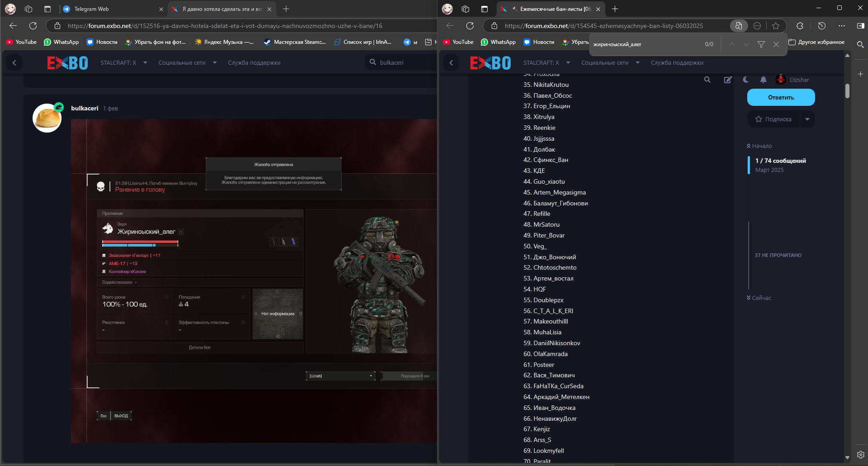Viewport: 868px width, 466px height.
Task: Toggle browser sidebar icon in right window
Action: coord(860,26)
